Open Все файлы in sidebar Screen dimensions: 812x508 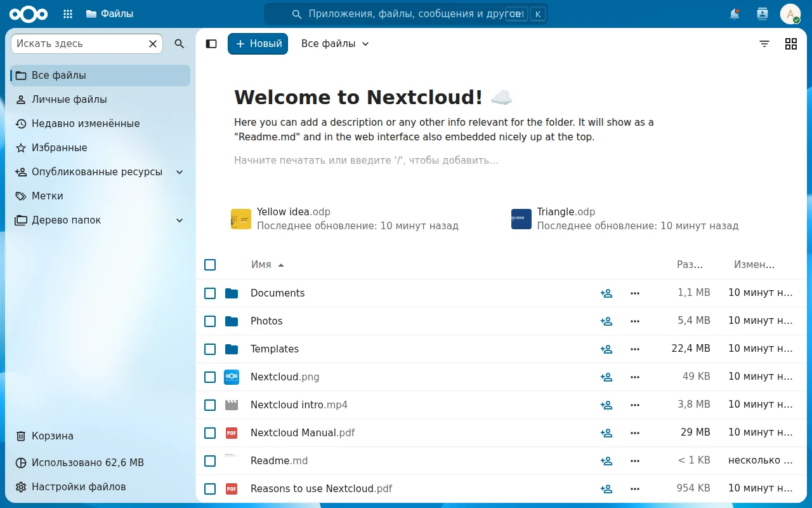click(100, 76)
